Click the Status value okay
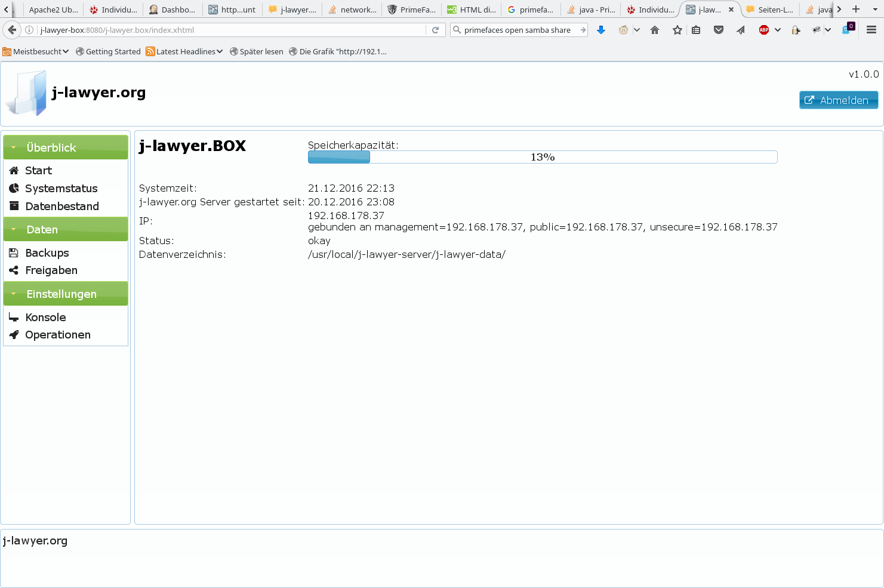Image resolution: width=884 pixels, height=588 pixels. tap(319, 241)
